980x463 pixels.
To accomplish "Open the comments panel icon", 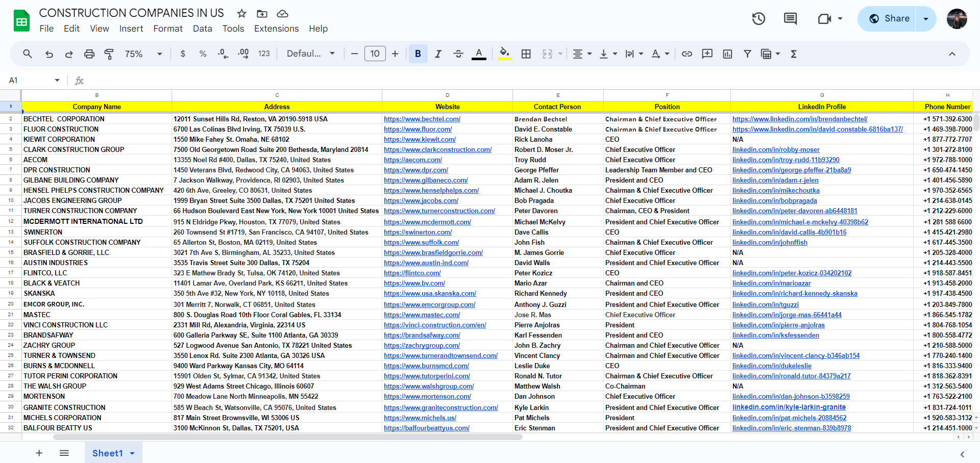I will 790,19.
